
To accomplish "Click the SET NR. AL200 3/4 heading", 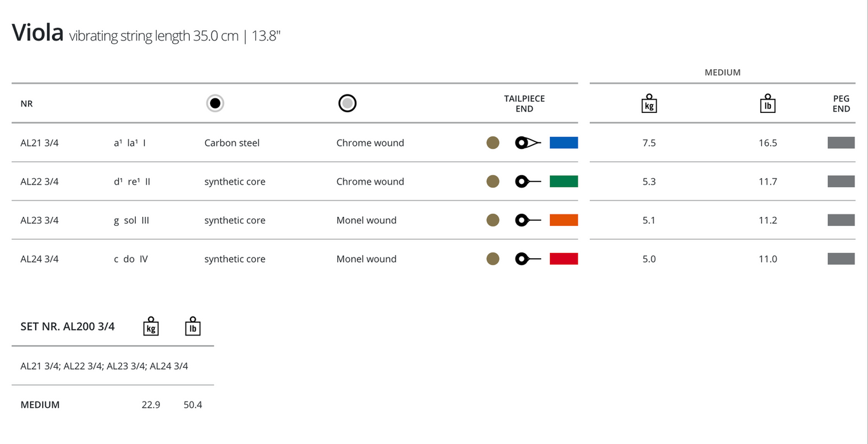I will (x=67, y=327).
